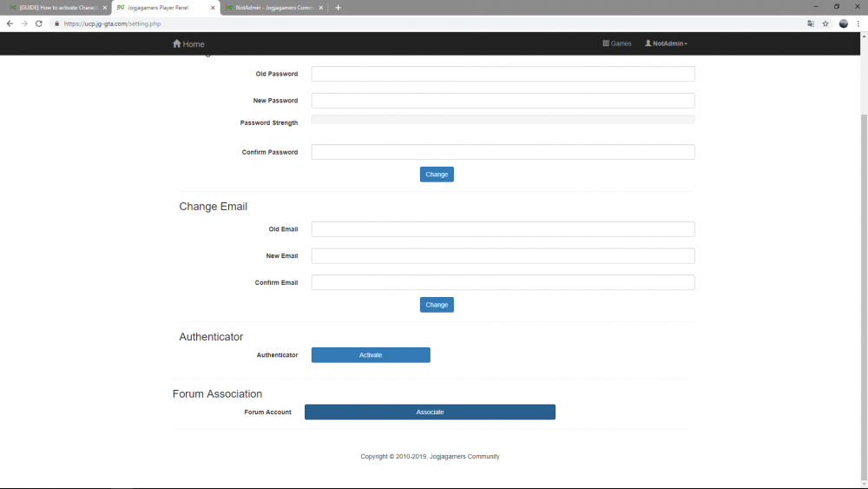Focus the New Password field
Viewport: 868px width, 489px height.
click(503, 100)
